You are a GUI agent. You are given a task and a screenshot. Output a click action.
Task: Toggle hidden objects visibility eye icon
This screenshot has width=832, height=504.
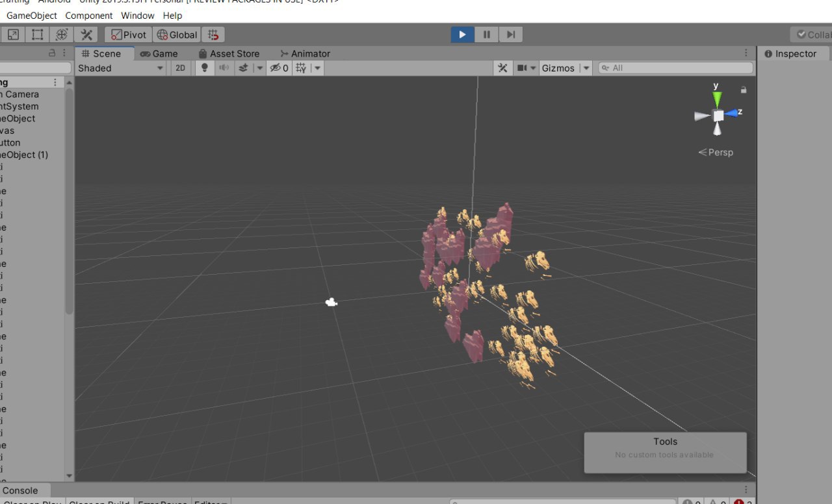tap(279, 68)
